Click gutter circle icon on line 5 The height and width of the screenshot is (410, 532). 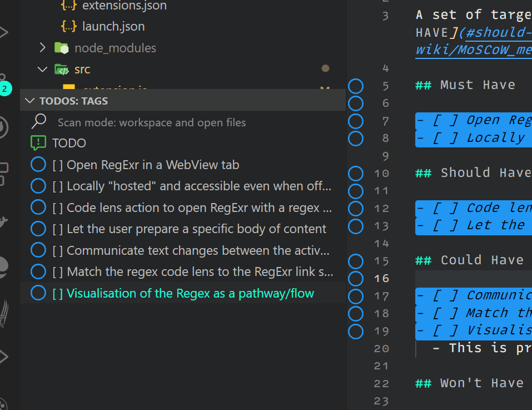point(356,86)
